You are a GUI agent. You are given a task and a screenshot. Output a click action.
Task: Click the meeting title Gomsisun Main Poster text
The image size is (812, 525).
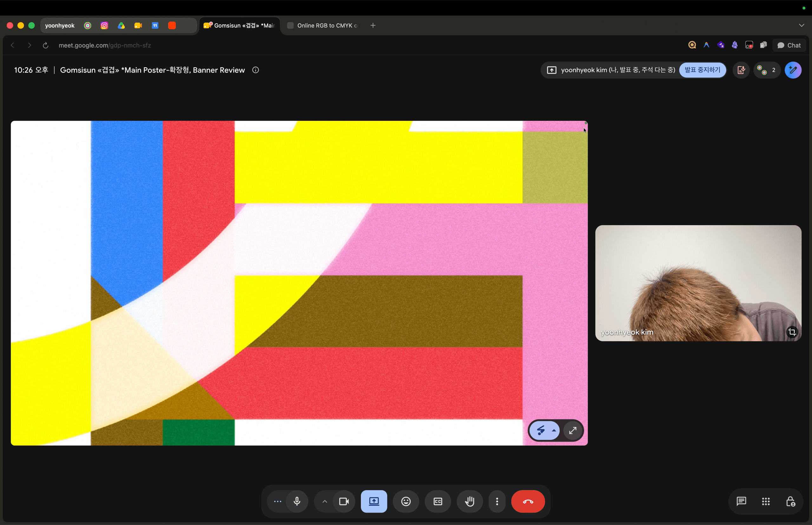(152, 70)
